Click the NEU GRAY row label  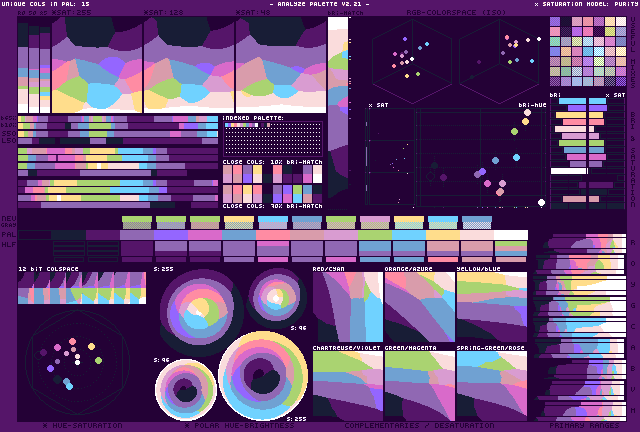point(9,221)
